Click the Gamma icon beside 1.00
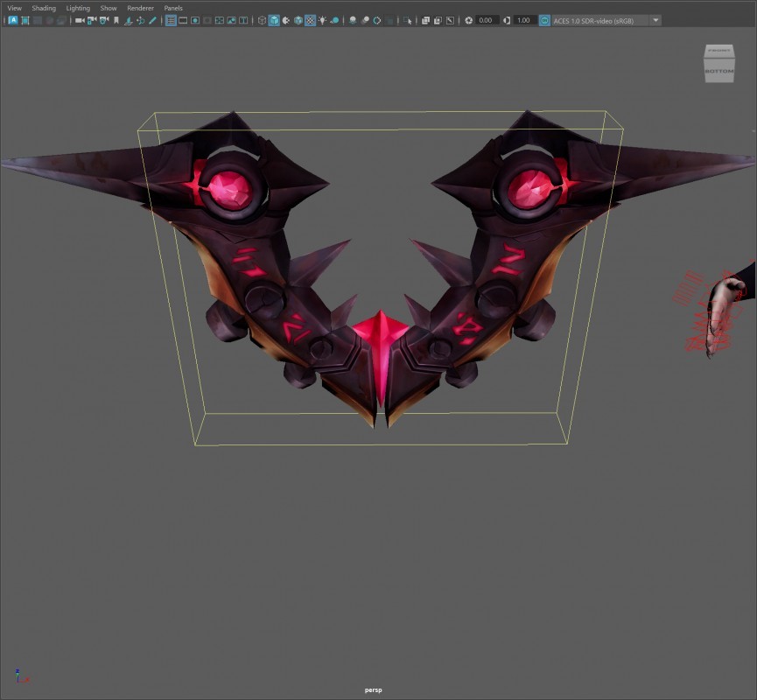The image size is (757, 700). click(508, 20)
